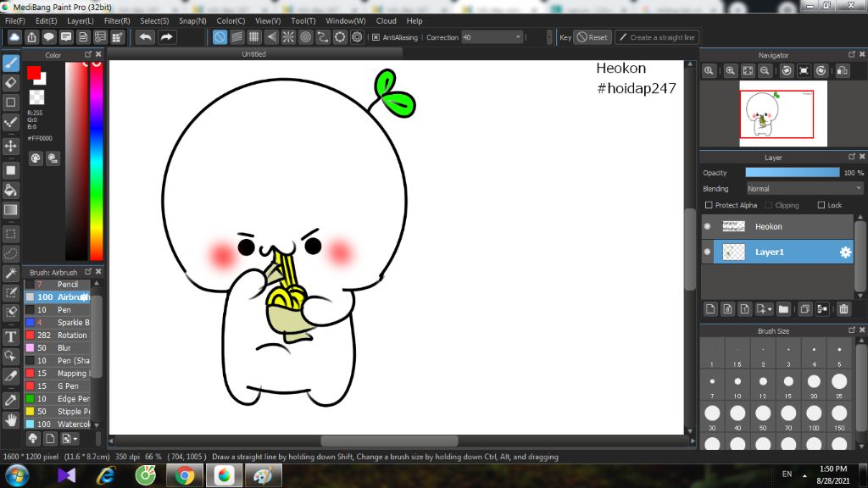Click the Navigator preview thumbnail
This screenshot has width=868, height=488.
point(783,114)
